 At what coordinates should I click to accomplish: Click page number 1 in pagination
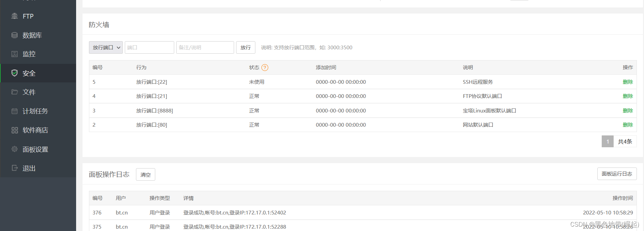click(607, 142)
